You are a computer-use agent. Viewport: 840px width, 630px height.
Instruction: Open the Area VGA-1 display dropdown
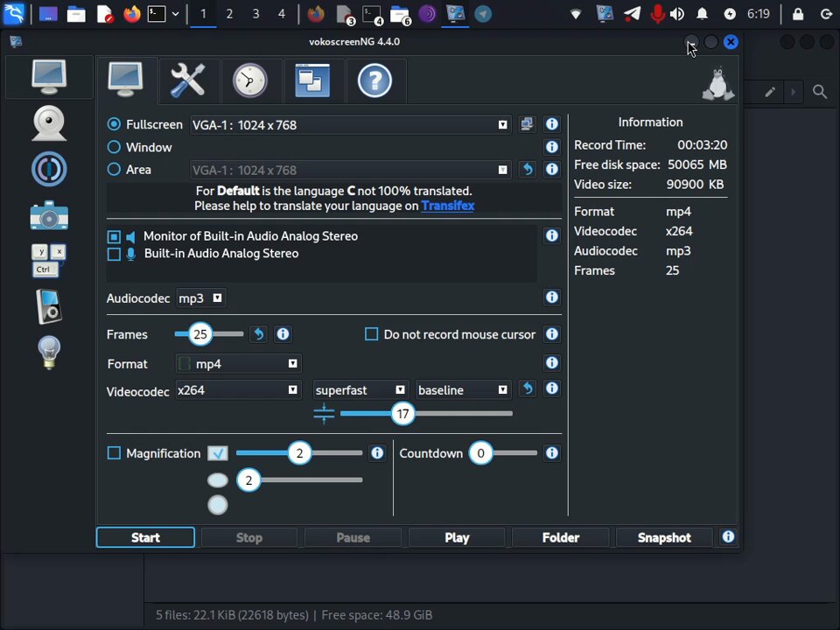pos(350,170)
